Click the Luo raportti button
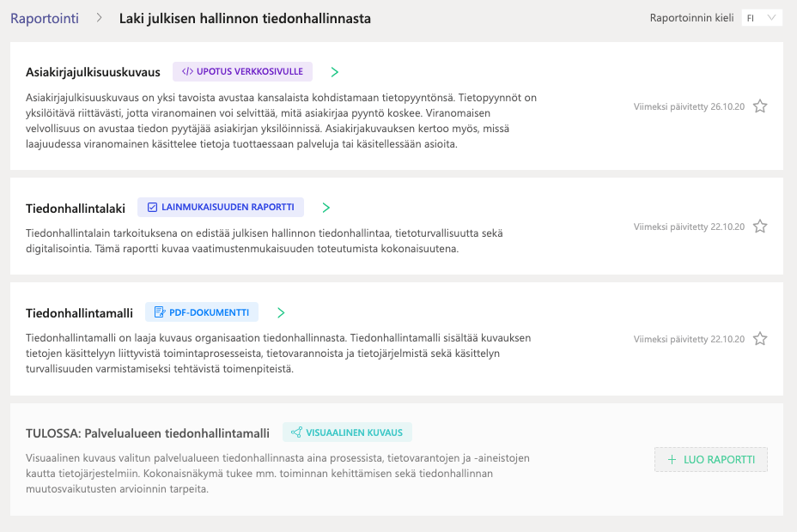 point(710,459)
